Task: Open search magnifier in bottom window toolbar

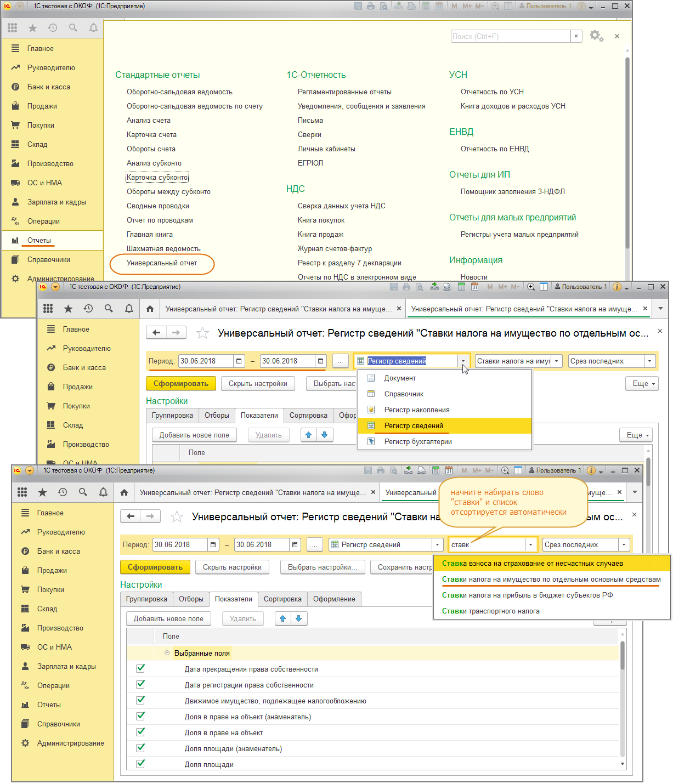Action: pyautogui.click(x=83, y=492)
